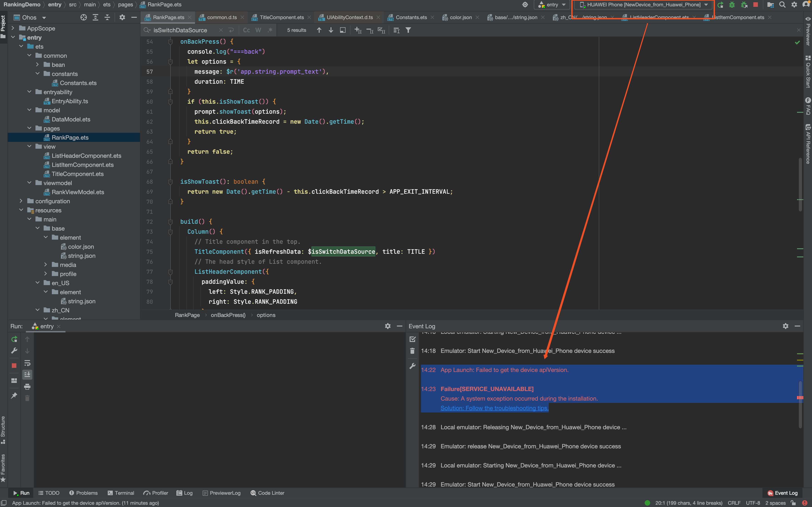Click red error stripe marker in Event Log

799,398
